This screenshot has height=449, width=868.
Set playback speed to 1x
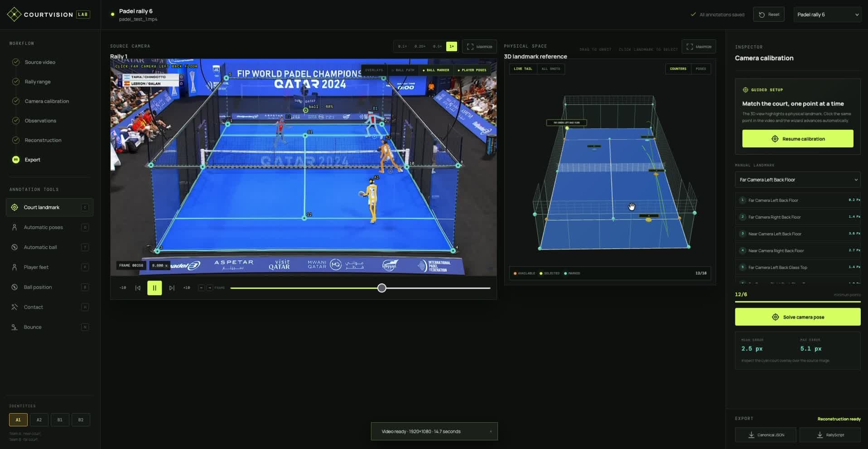(452, 46)
